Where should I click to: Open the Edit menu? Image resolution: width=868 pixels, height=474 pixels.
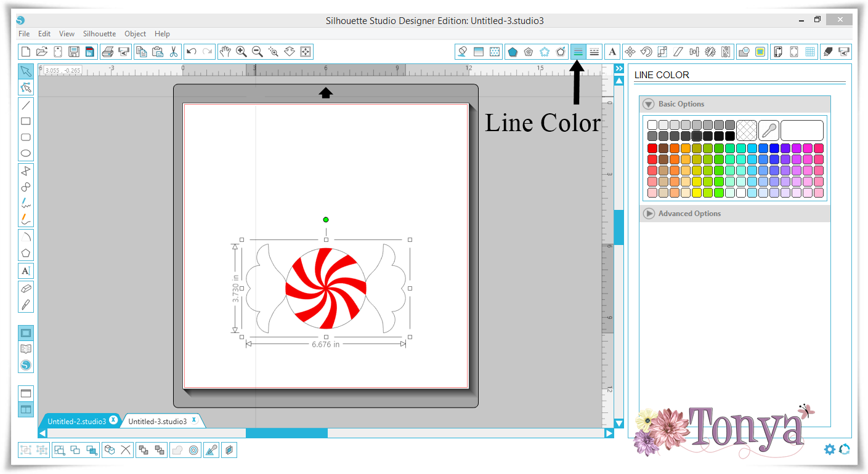point(44,34)
